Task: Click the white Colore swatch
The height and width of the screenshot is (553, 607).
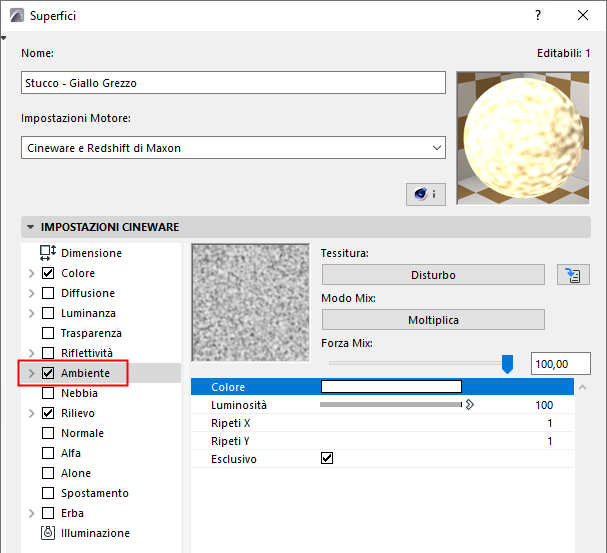Action: [x=391, y=387]
